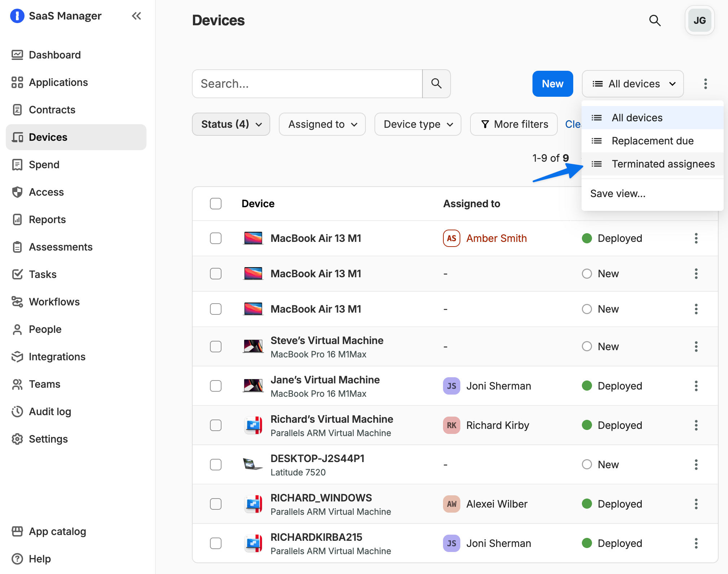The width and height of the screenshot is (728, 574).
Task: Click the Audit log clock icon
Action: pyautogui.click(x=17, y=412)
